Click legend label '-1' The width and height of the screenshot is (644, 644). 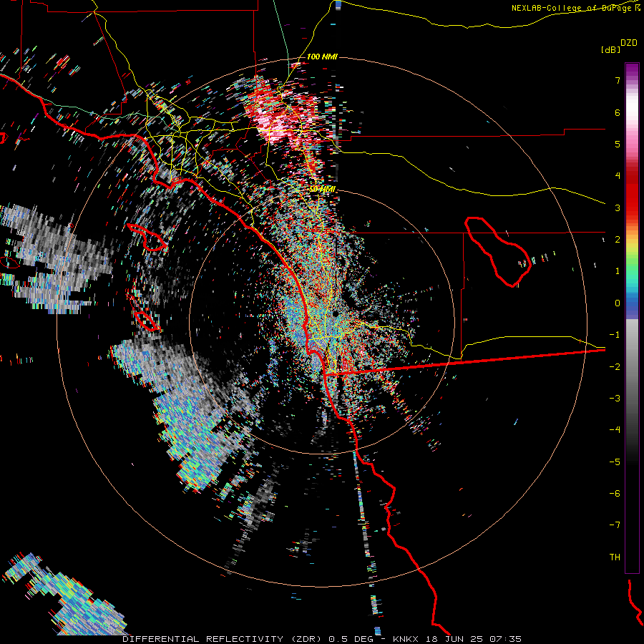pos(615,335)
